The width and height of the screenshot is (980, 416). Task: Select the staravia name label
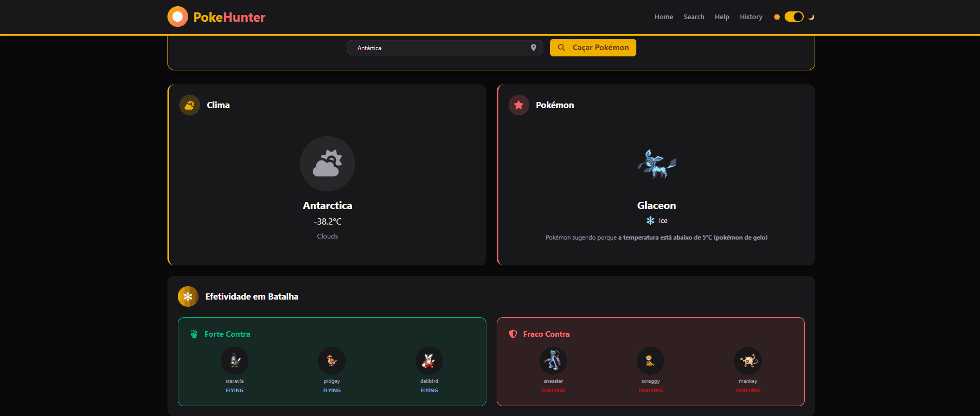[235, 381]
